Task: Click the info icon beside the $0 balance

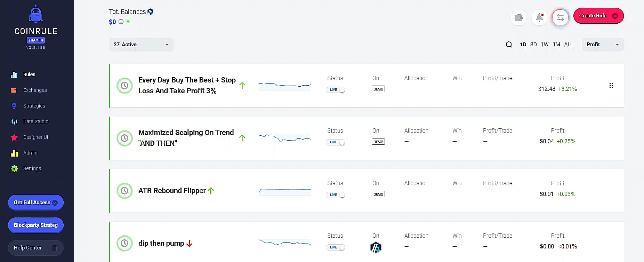Action: tap(121, 22)
